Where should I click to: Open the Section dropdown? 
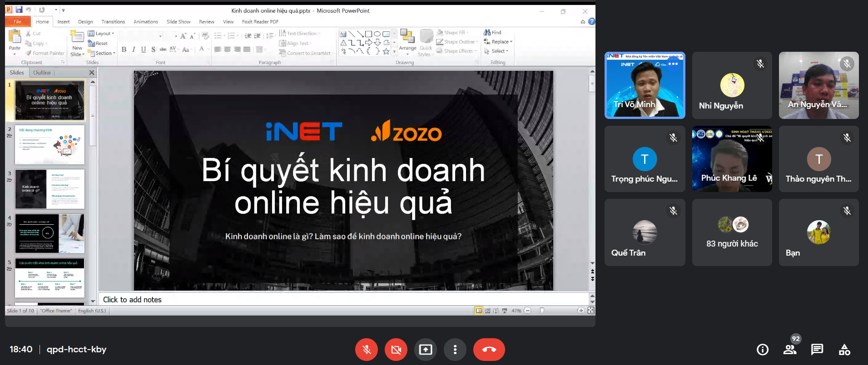pyautogui.click(x=102, y=53)
